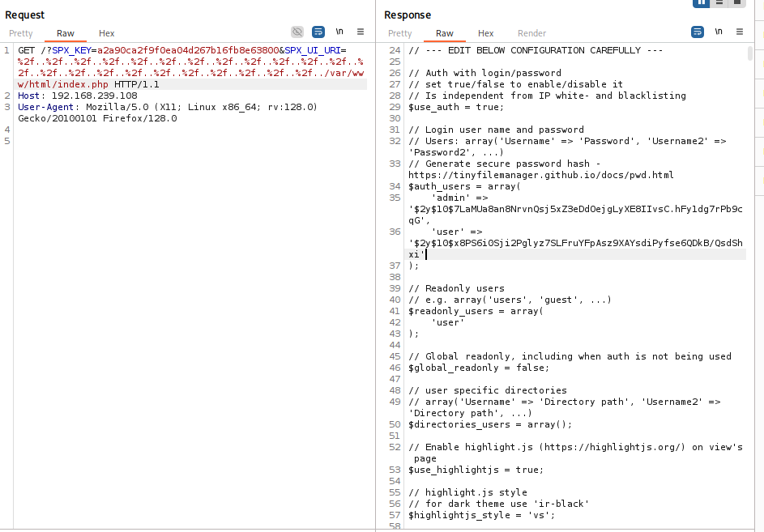
Task: Switch Request view to Pretty tab
Action: tap(21, 33)
